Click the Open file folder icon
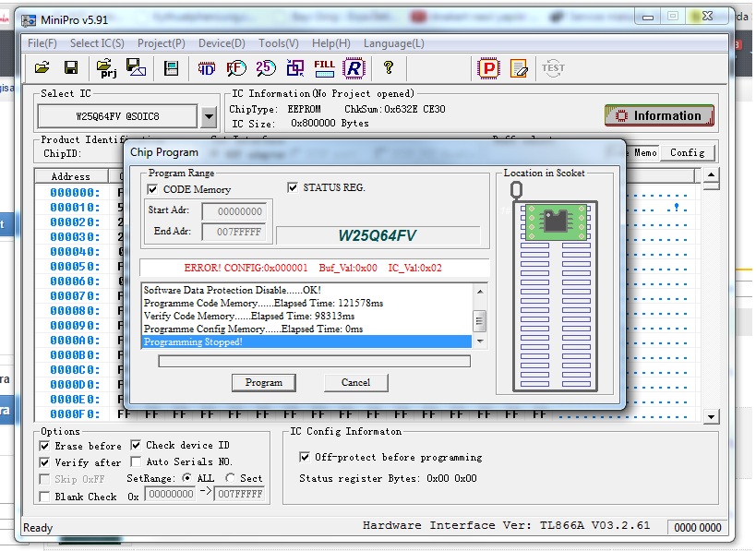Screen dimensions: 756x551 click(42, 67)
